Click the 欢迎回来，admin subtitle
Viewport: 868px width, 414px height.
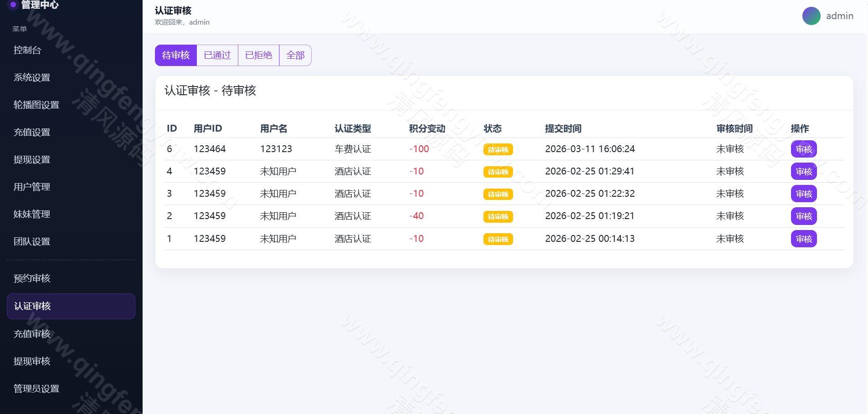pos(182,22)
